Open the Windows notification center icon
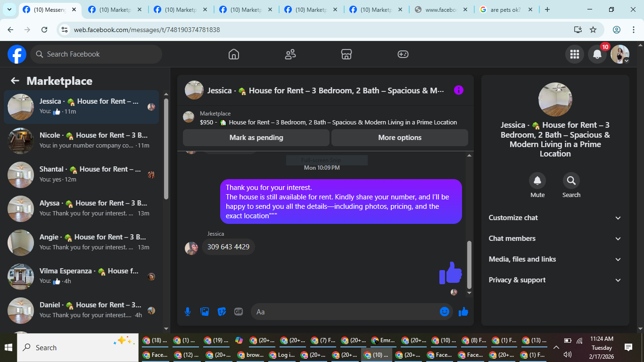644x362 pixels. pyautogui.click(x=628, y=347)
